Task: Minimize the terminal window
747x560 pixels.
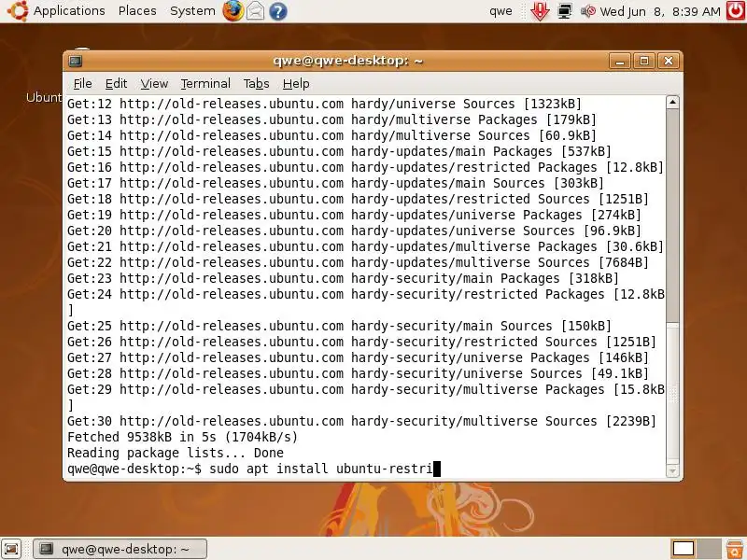Action: click(620, 61)
